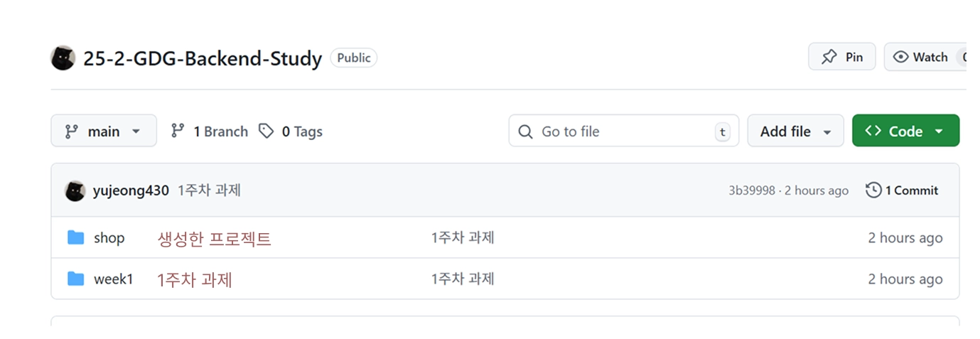
Task: Open the yujeong430 user profile link
Action: (x=131, y=190)
